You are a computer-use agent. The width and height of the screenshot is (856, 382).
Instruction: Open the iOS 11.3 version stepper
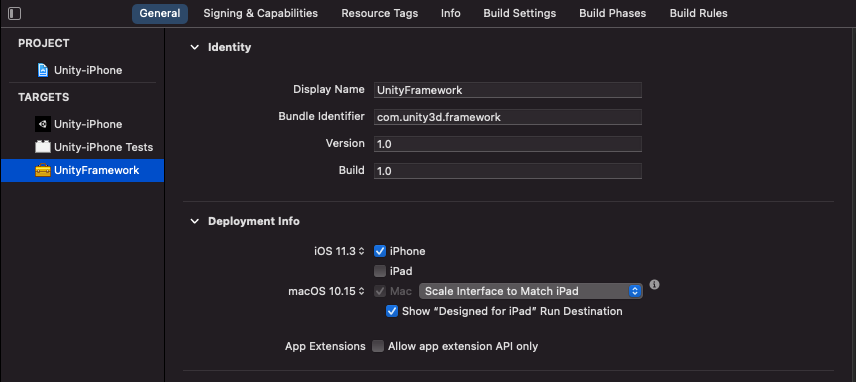(339, 251)
